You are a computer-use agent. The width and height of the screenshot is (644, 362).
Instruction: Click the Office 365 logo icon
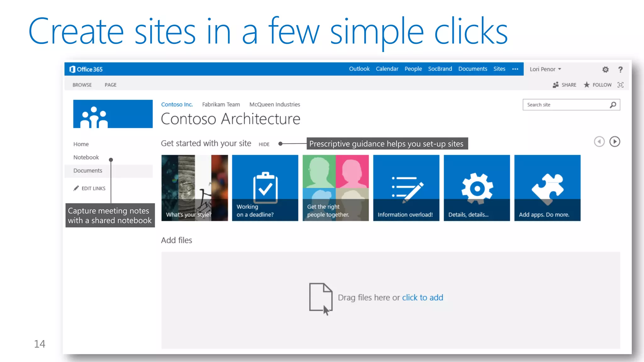pos(73,69)
